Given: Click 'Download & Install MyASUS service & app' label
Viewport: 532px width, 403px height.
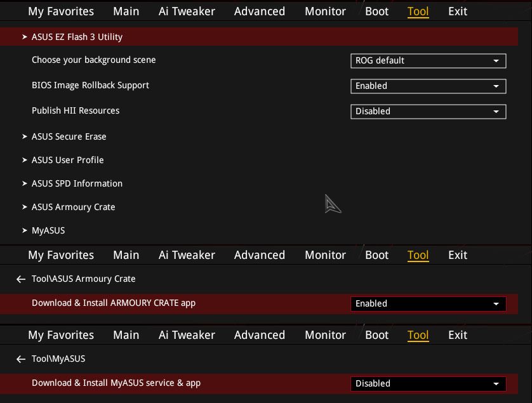Looking at the screenshot, I should (116, 383).
